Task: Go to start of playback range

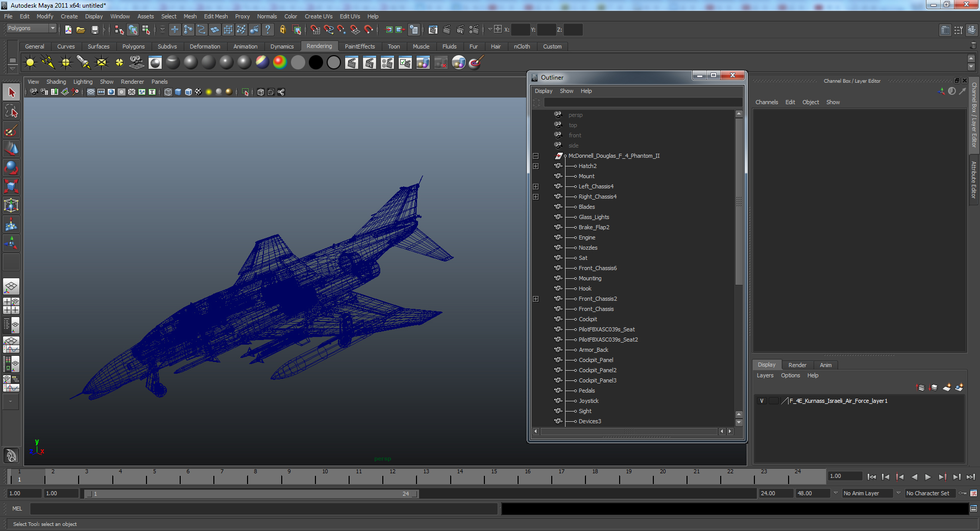Action: click(871, 477)
